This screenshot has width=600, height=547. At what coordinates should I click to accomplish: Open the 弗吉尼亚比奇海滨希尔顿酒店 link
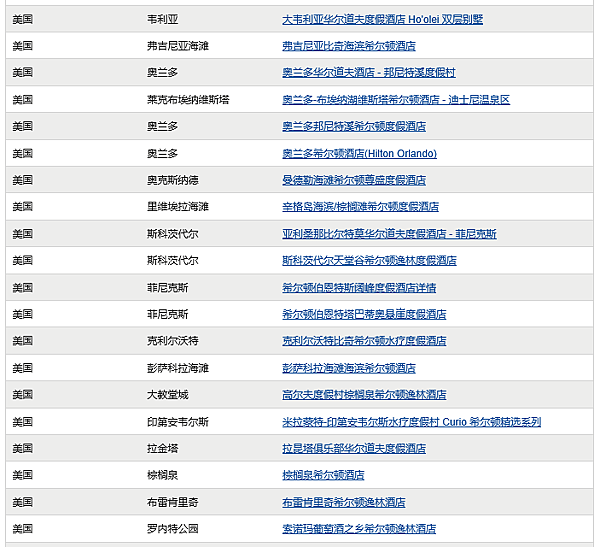tap(349, 46)
